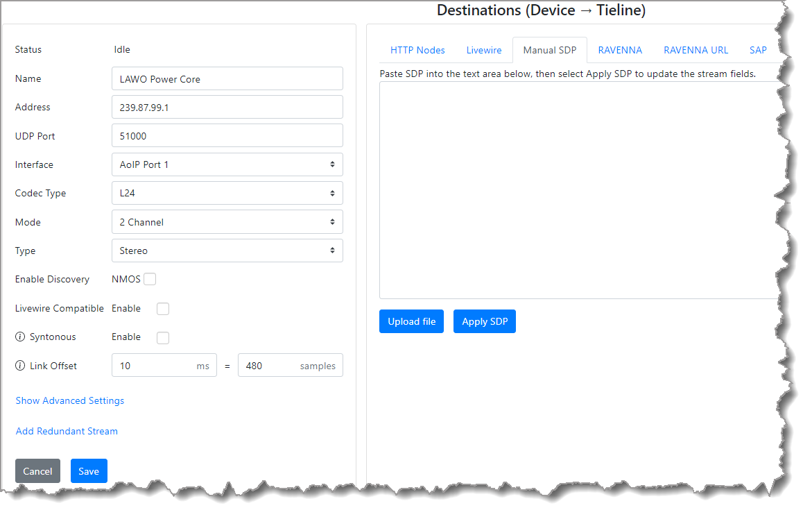The image size is (812, 517).
Task: Click in the SDP paste text area
Action: [576, 189]
